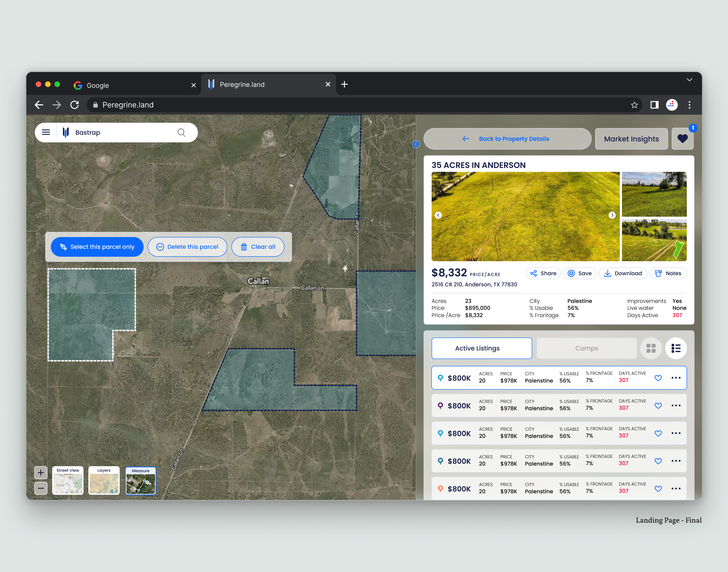This screenshot has width=728, height=572.
Task: Share the 35 Acres in Anderson listing
Action: tap(543, 273)
